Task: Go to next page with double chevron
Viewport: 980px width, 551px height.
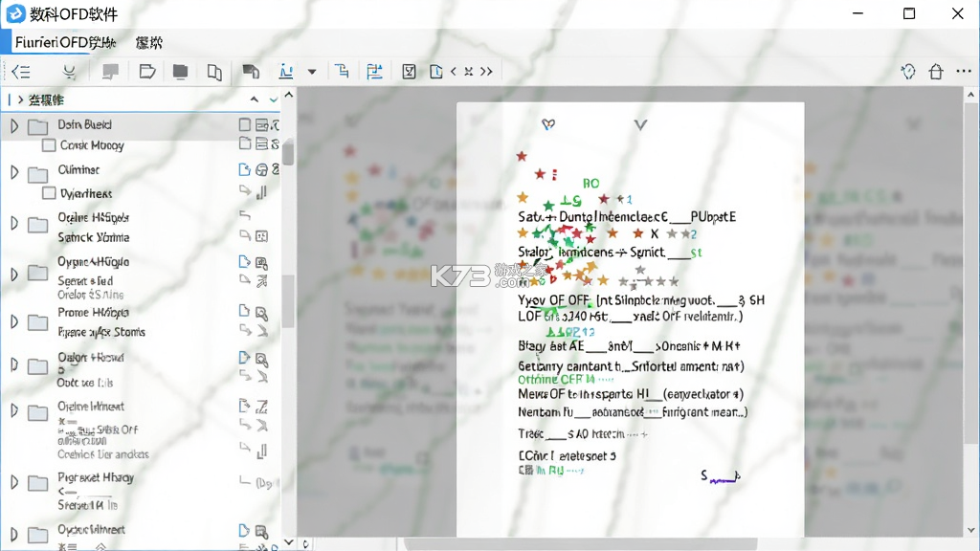Action: 486,72
